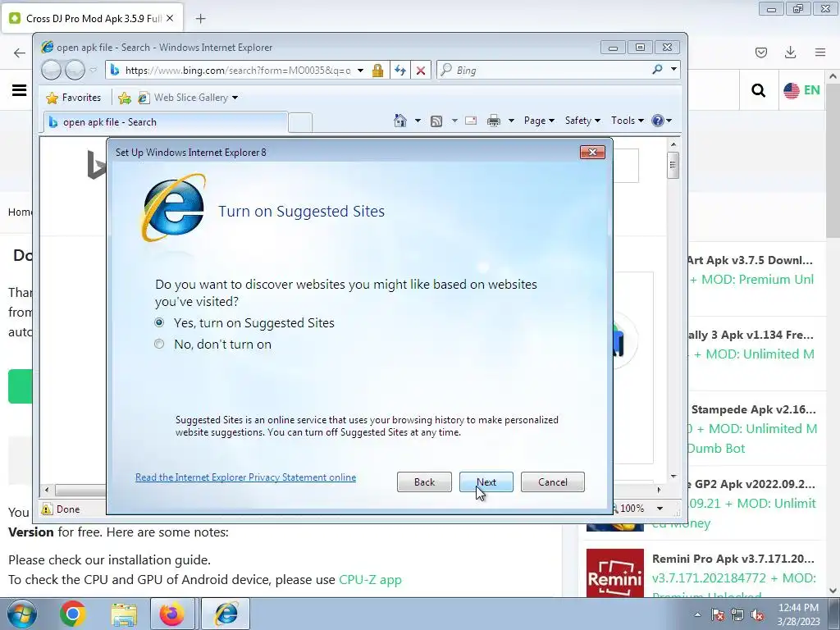Click the Internet Explorer taskbar icon
Viewport: 840px width, 630px height.
coord(226,614)
